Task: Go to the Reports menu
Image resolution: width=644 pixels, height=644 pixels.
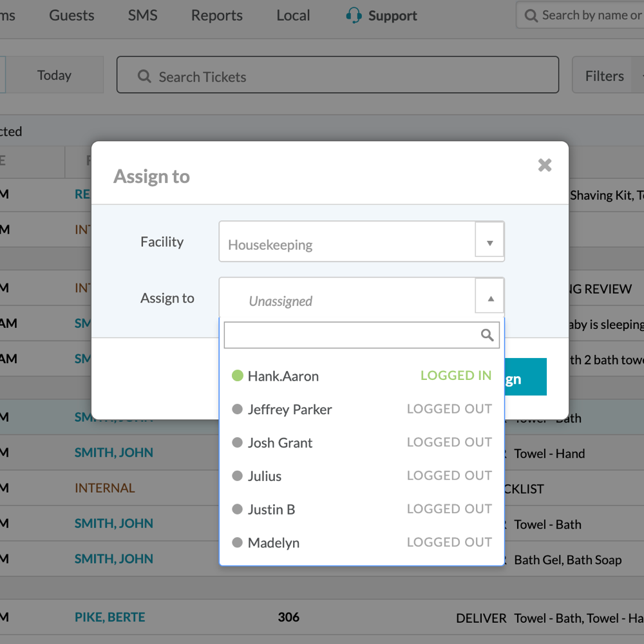Action: pyautogui.click(x=216, y=15)
